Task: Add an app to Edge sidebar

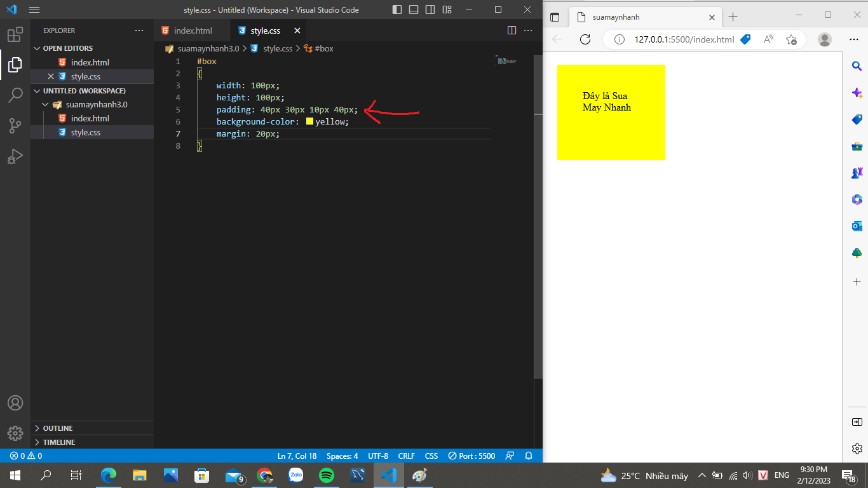Action: (x=857, y=281)
